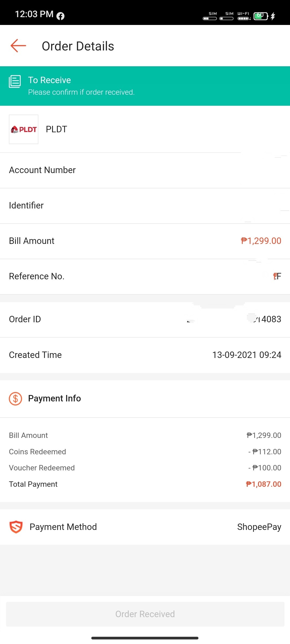Select the Identifier row
Image resolution: width=290 pixels, height=644 pixels.
145,206
